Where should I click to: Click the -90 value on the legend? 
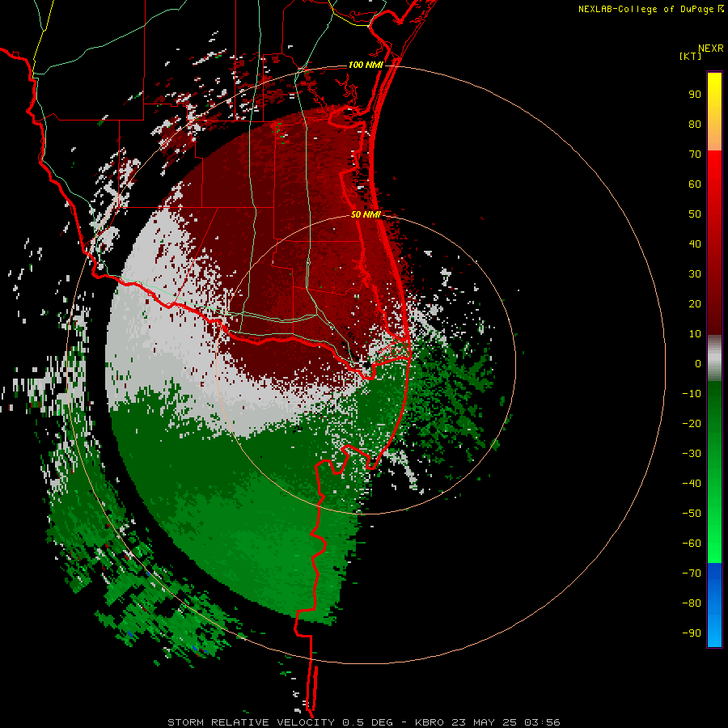click(692, 633)
